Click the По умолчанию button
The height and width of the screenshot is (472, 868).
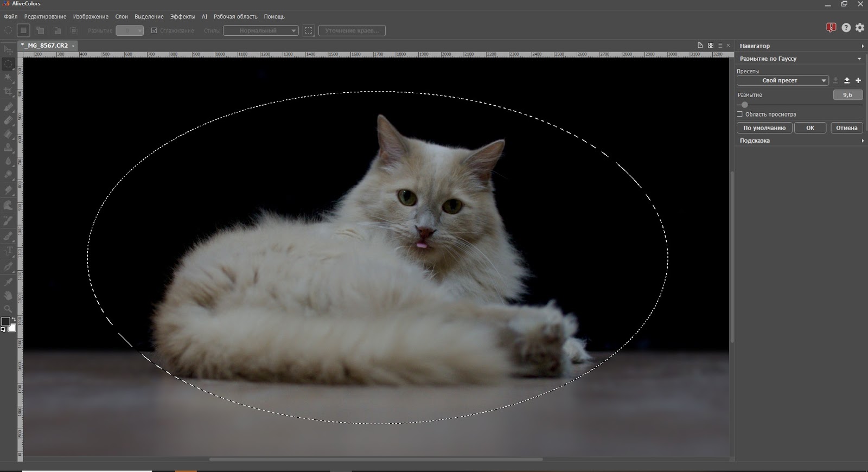coord(764,128)
